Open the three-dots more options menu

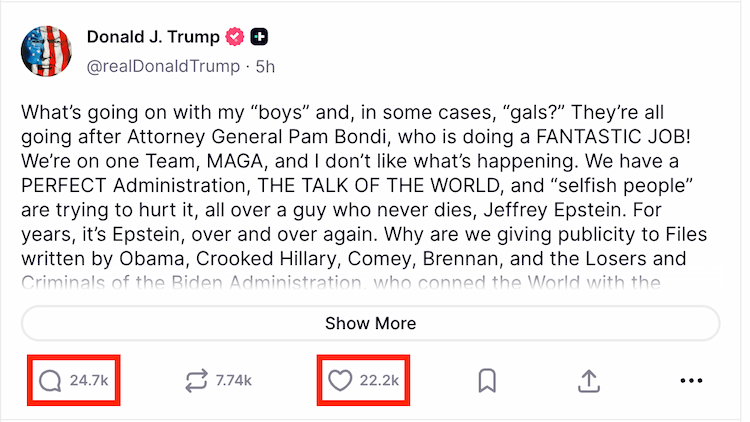point(691,380)
